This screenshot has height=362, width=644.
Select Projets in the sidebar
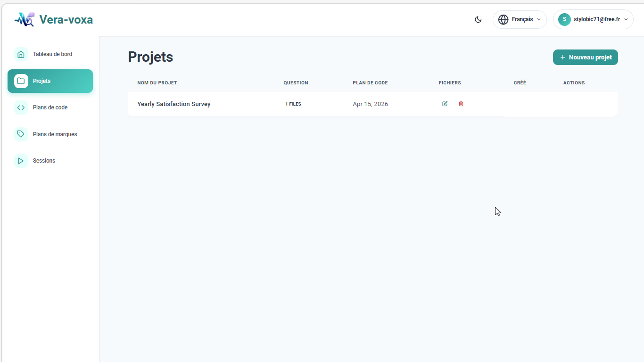coord(50,81)
